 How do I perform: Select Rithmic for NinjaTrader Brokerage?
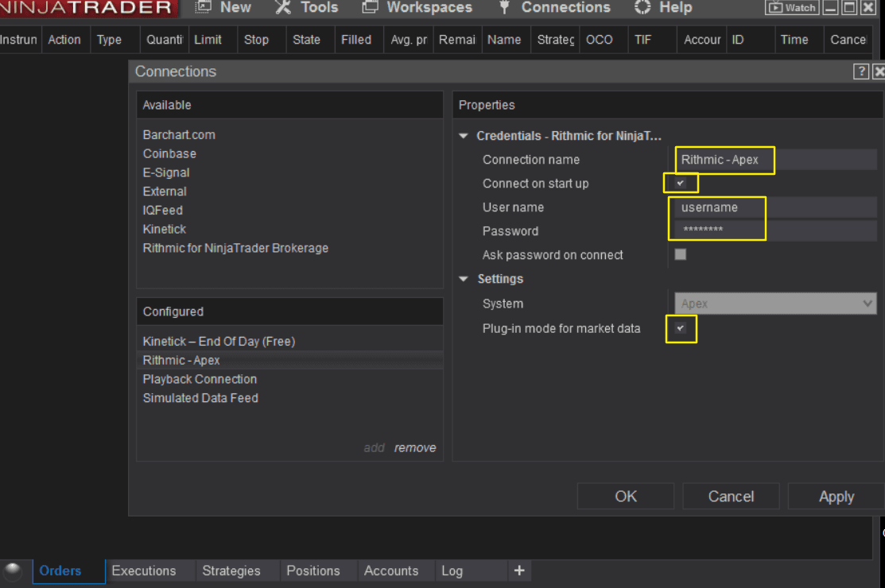235,248
